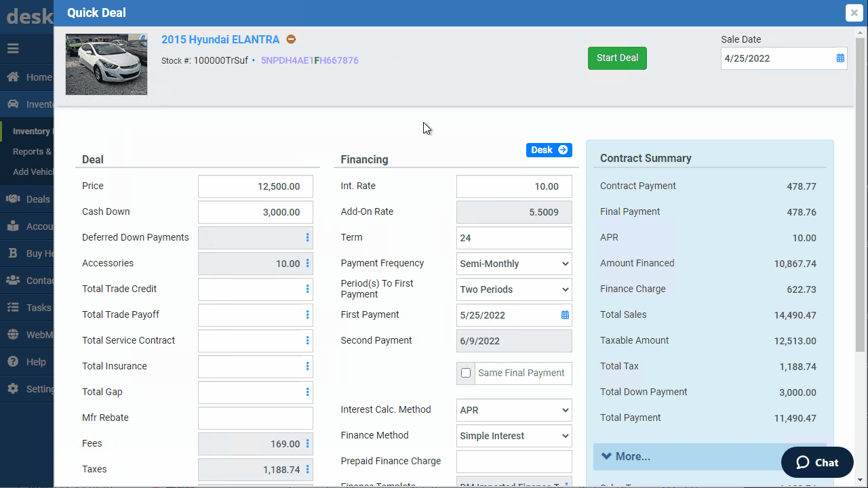This screenshot has width=868, height=488.
Task: Open the Taxes breakdown three-dot icon
Action: pyautogui.click(x=307, y=470)
